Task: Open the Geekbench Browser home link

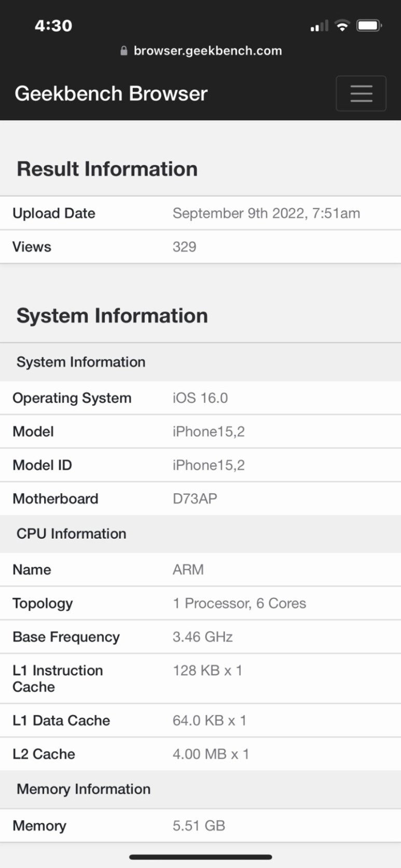Action: 111,93
